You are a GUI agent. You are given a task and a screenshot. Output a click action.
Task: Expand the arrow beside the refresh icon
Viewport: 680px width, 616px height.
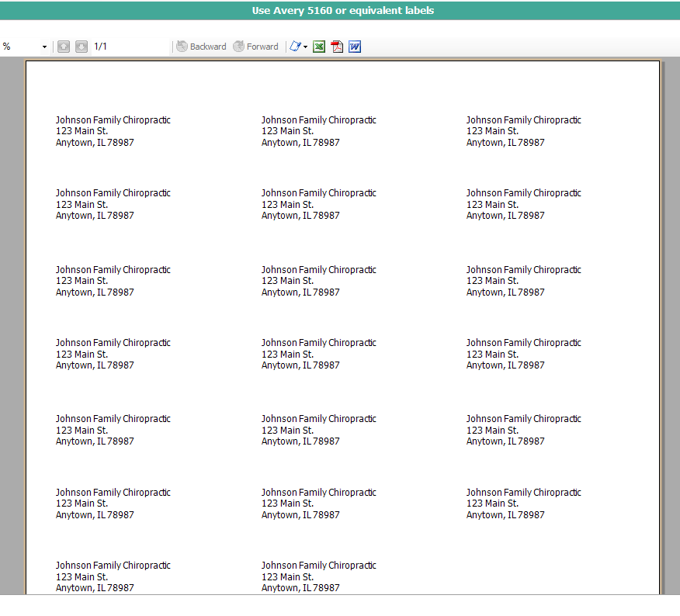point(306,47)
